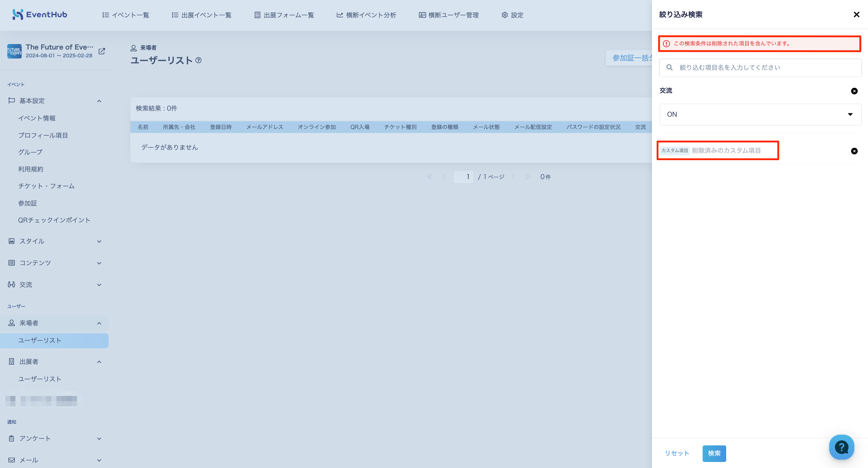Image resolution: width=868 pixels, height=468 pixels.
Task: Collapse the 出展者 section
Action: click(99, 362)
